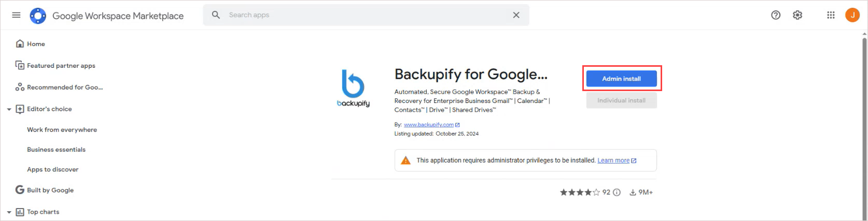Select Work from everywhere category
The width and height of the screenshot is (868, 221).
pos(62,130)
